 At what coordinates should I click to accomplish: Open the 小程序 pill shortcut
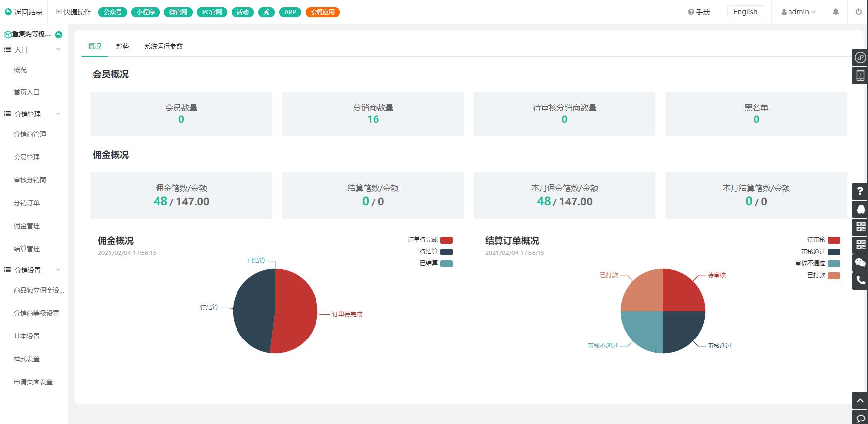point(146,12)
